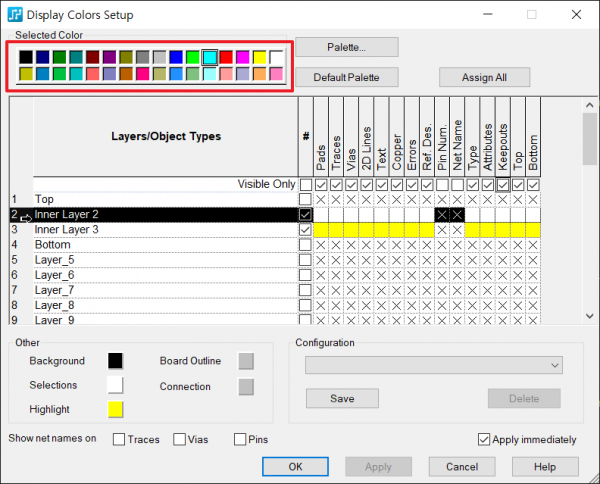Pick the black swatch in the palette

point(26,57)
